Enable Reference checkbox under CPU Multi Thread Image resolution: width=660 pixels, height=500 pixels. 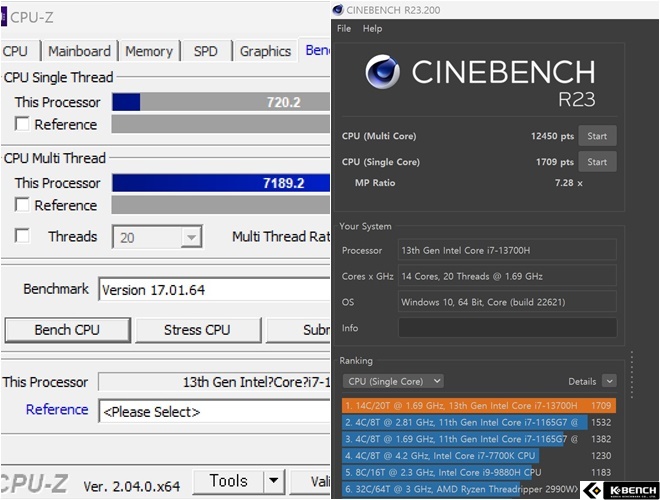click(x=22, y=205)
